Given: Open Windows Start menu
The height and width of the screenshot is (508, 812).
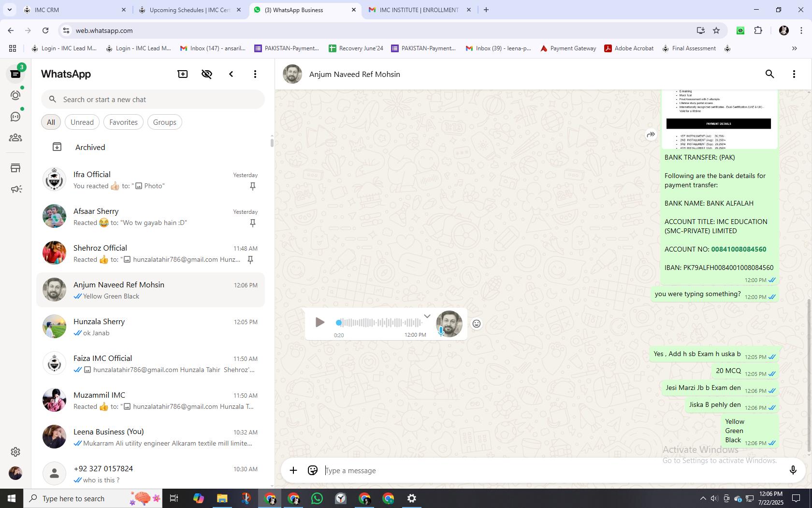Looking at the screenshot, I should pos(12,498).
